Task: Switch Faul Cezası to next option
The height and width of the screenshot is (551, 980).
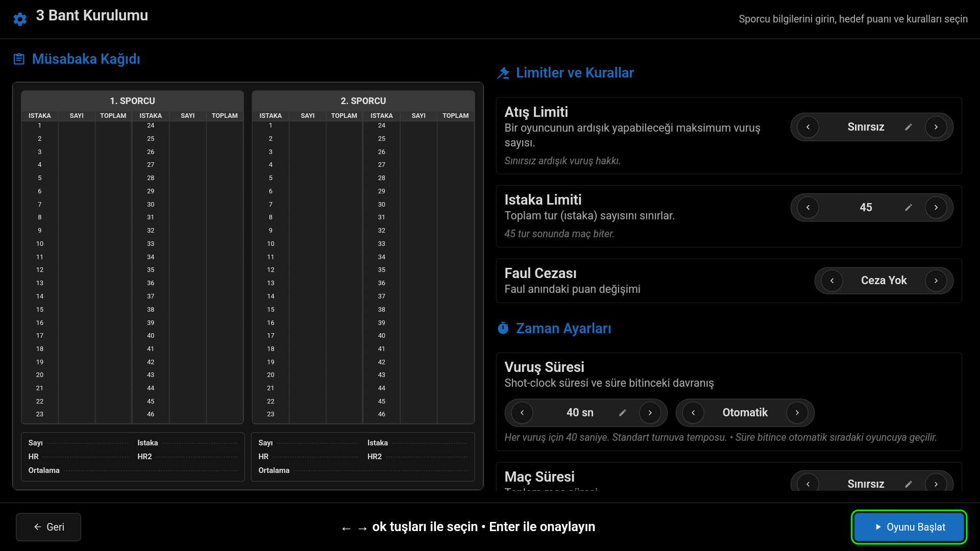Action: coord(936,281)
